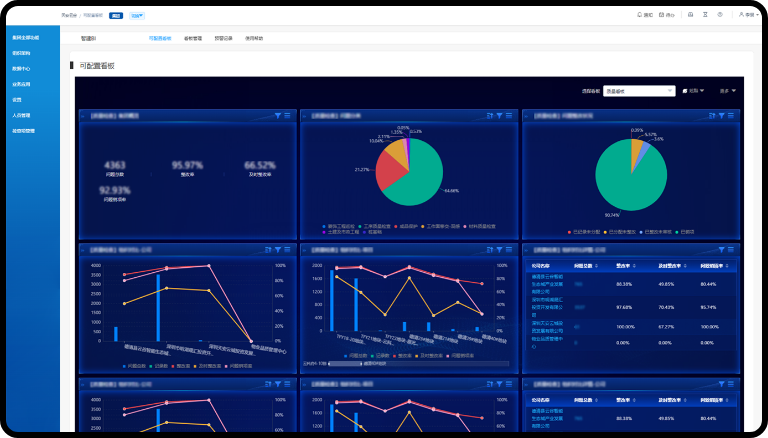Switch to the 可配置看板 tab
Screen dimensions: 768x438
(x=160, y=38)
